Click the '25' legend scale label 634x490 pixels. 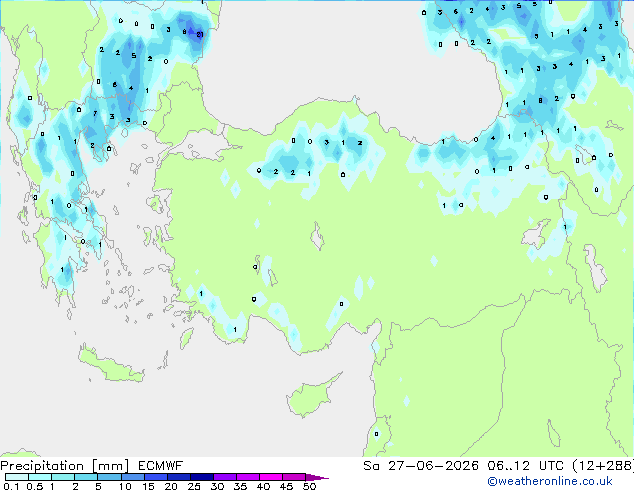coord(194,486)
